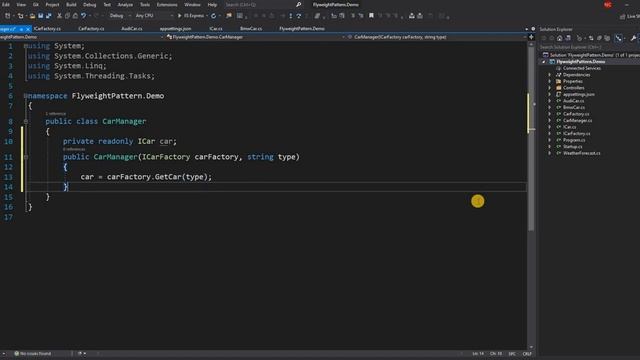Open File folder icon in toolbar
The width and height of the screenshot is (640, 360).
(x=32, y=16)
